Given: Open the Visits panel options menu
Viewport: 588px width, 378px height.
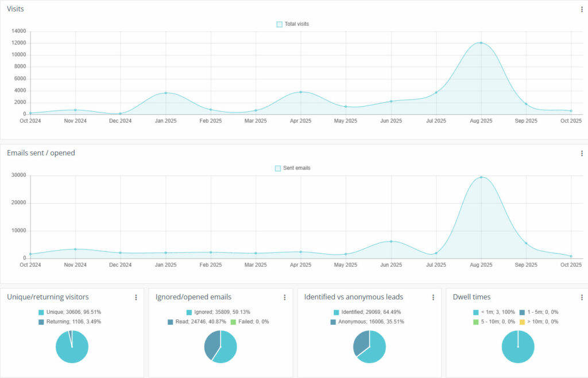Looking at the screenshot, I should click(x=582, y=9).
